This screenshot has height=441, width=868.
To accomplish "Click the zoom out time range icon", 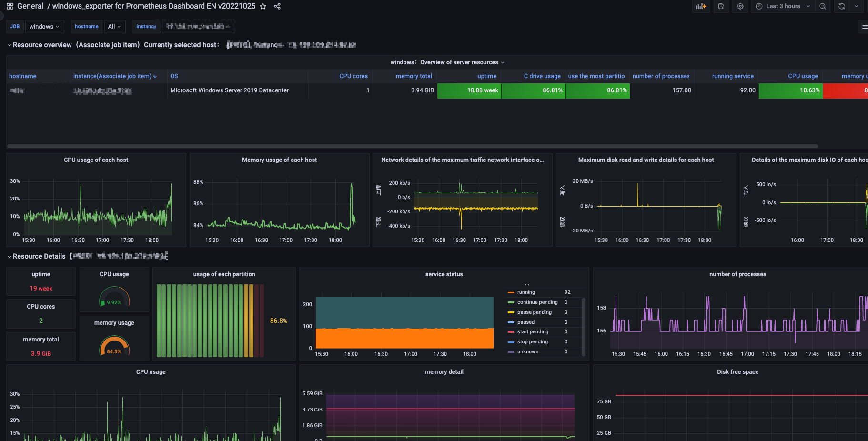I will point(823,6).
